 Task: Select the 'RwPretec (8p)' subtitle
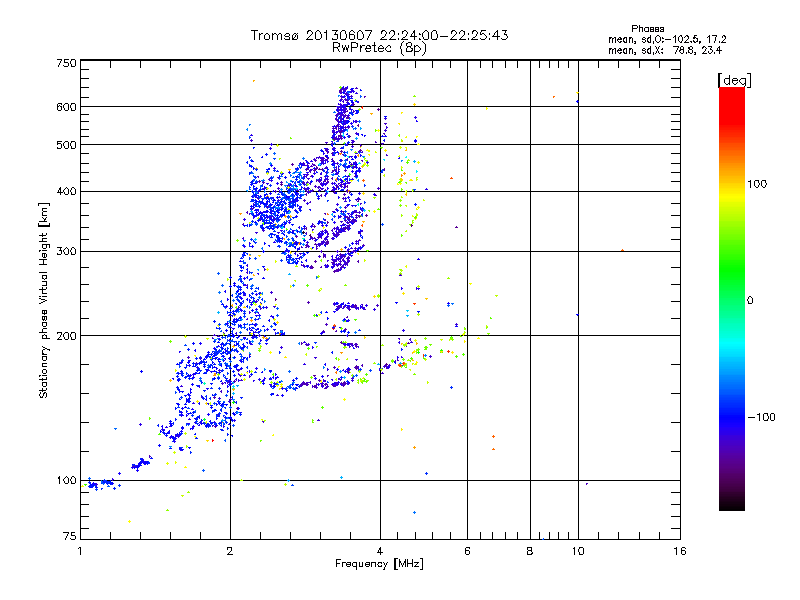[379, 48]
